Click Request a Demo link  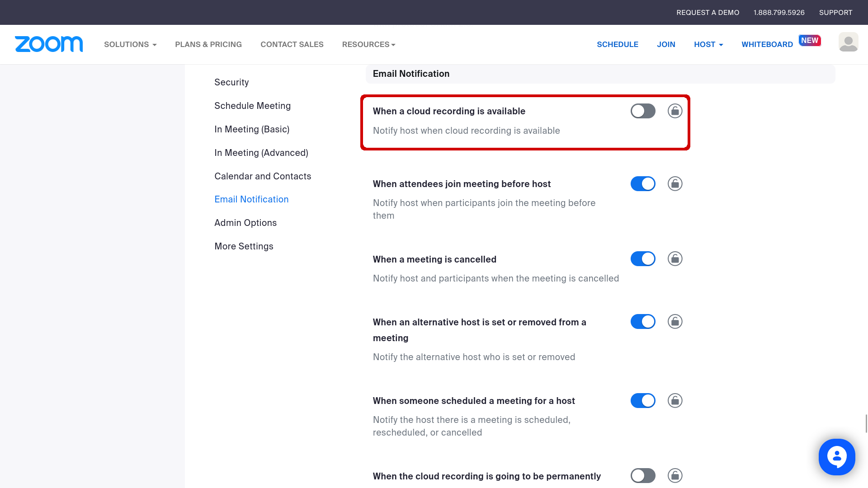(708, 13)
